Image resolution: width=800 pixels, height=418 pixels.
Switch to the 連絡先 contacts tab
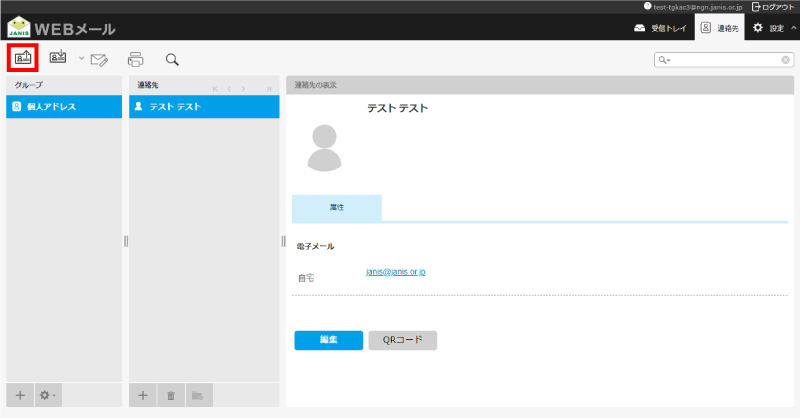click(x=719, y=28)
